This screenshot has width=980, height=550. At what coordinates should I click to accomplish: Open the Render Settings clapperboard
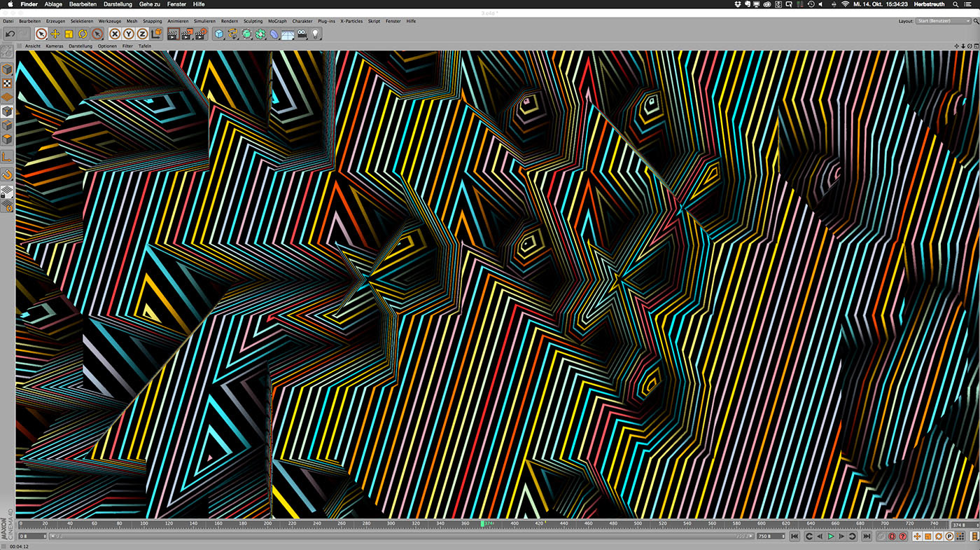(x=201, y=34)
